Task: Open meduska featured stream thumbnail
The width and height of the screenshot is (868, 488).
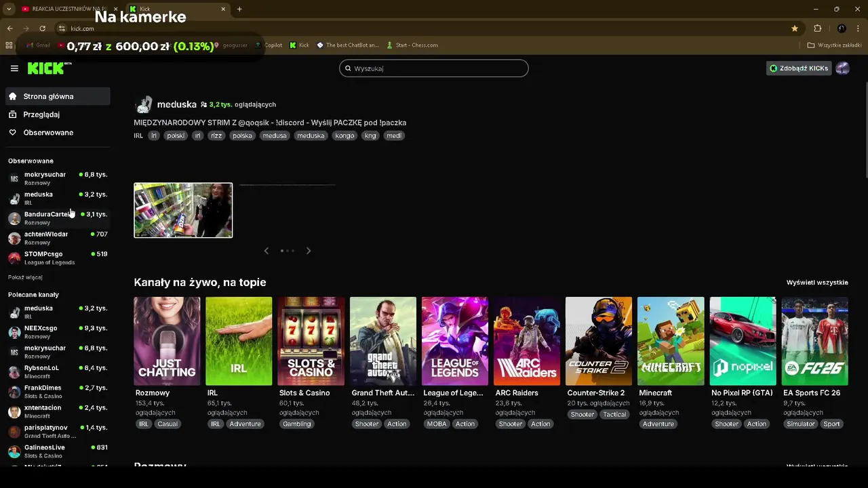Action: click(183, 210)
